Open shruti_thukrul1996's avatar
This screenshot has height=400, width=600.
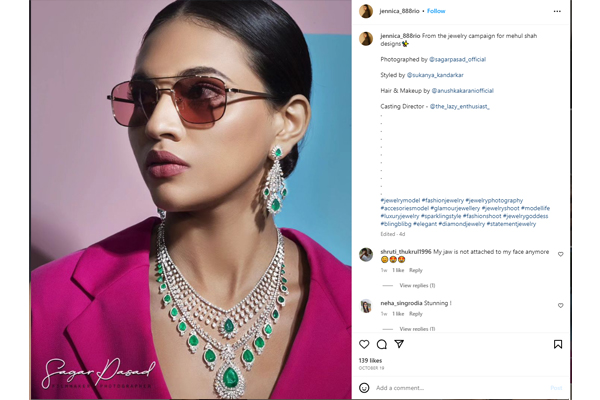(366, 255)
